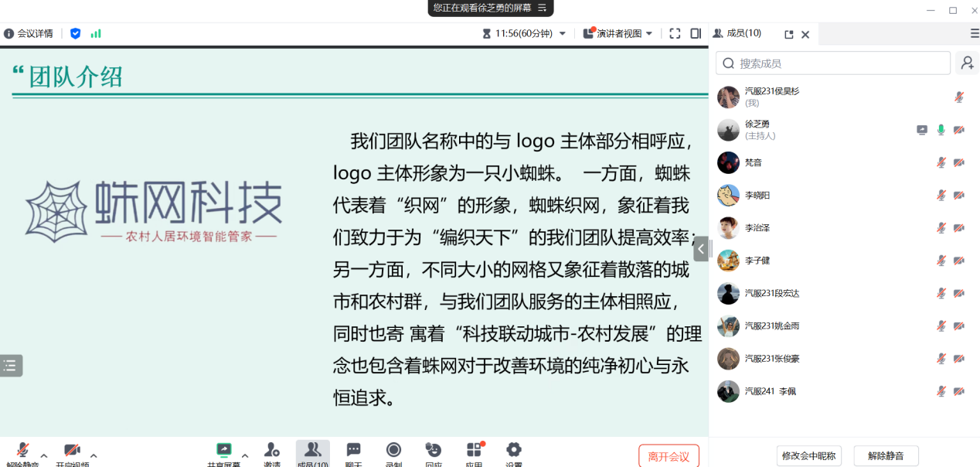The width and height of the screenshot is (980, 467).
Task: Toggle fullscreen mode in the top bar
Action: (x=675, y=33)
